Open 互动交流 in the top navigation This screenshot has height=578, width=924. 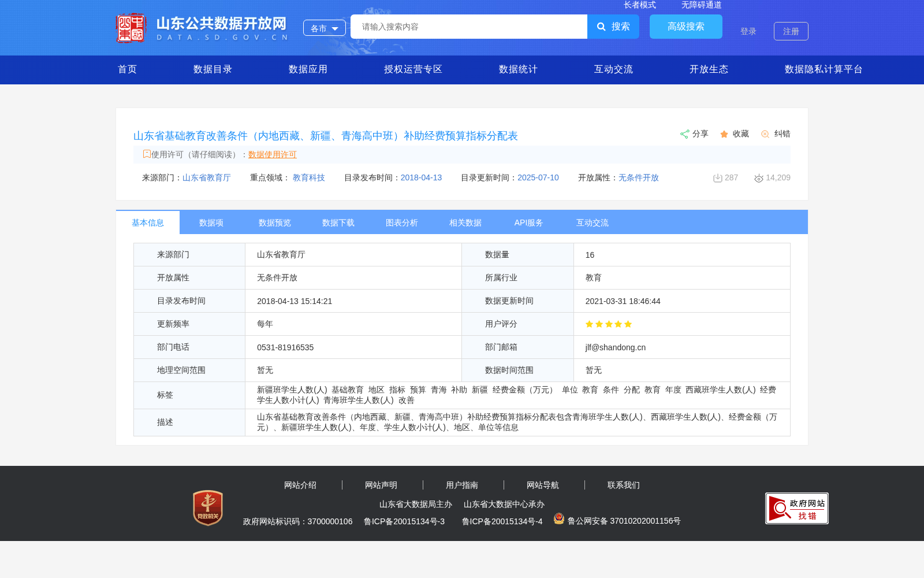[614, 69]
